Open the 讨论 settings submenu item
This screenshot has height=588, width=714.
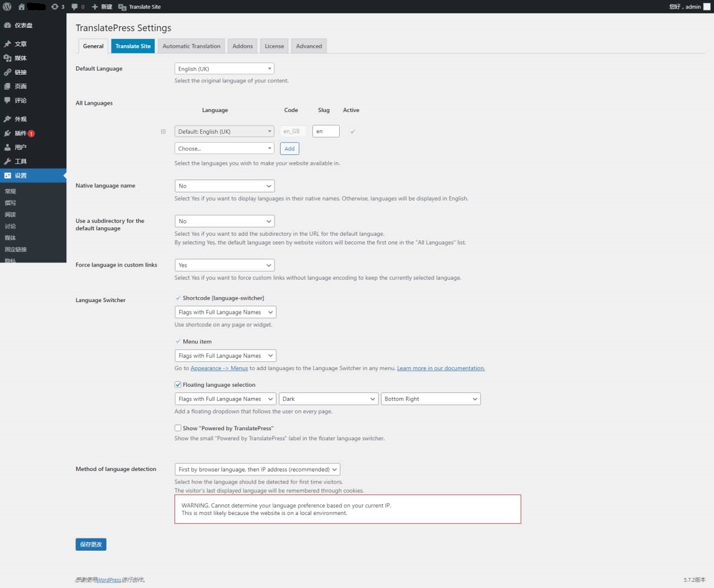pos(11,226)
